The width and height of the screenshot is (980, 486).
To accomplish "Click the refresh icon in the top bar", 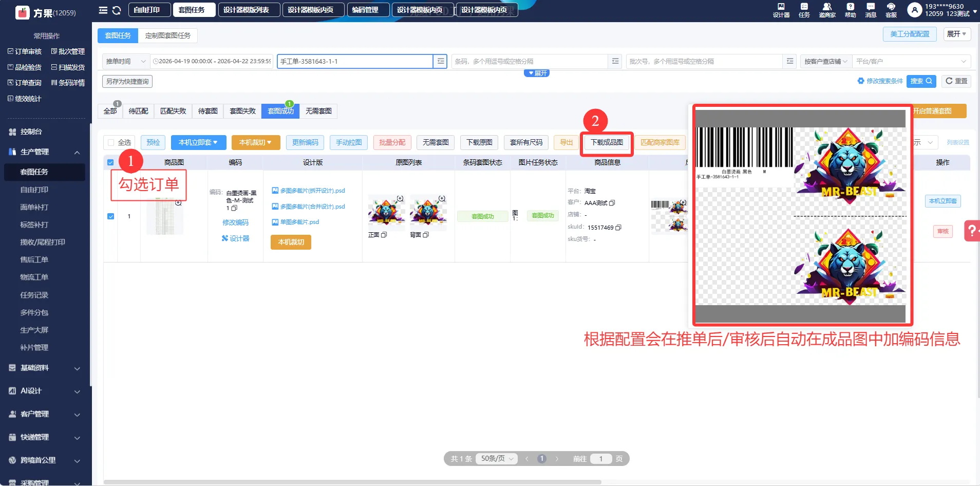I will click(x=117, y=10).
